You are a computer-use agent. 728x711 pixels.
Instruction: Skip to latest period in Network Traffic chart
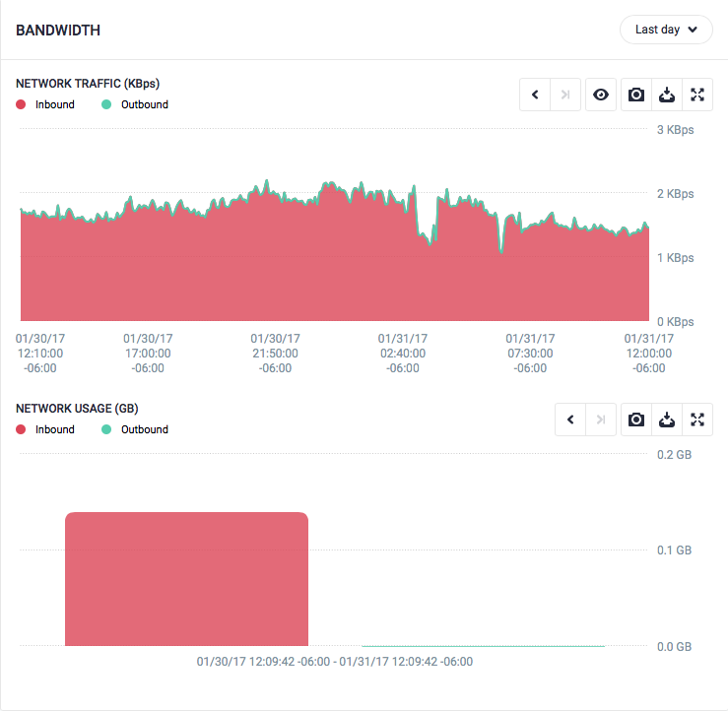tap(565, 95)
